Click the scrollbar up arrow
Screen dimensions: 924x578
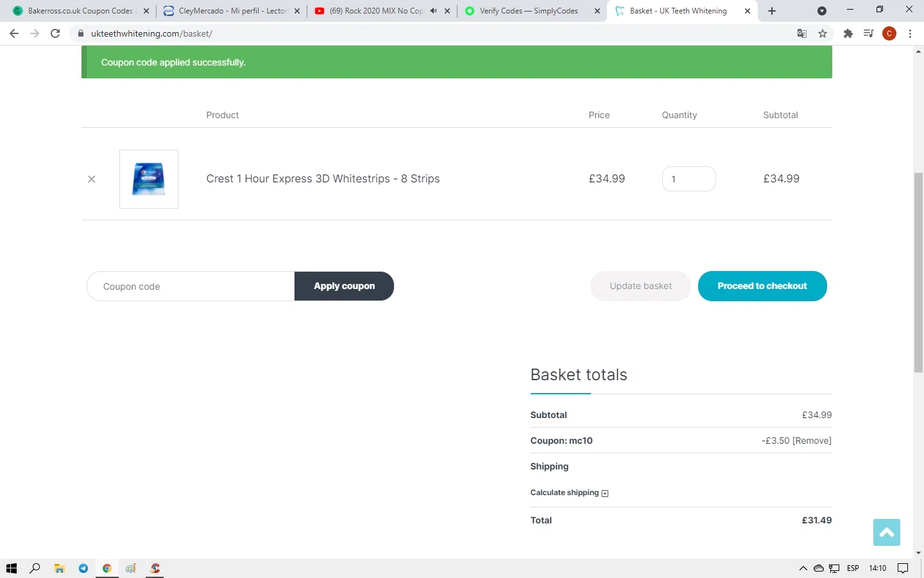918,51
